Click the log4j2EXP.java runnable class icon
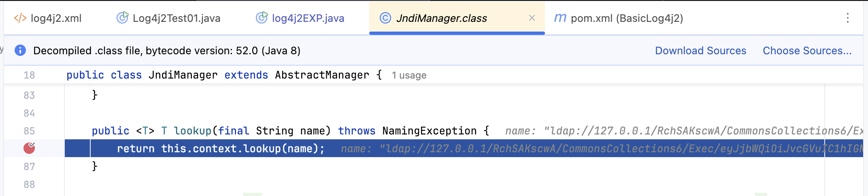This screenshot has height=196, width=868. click(262, 18)
